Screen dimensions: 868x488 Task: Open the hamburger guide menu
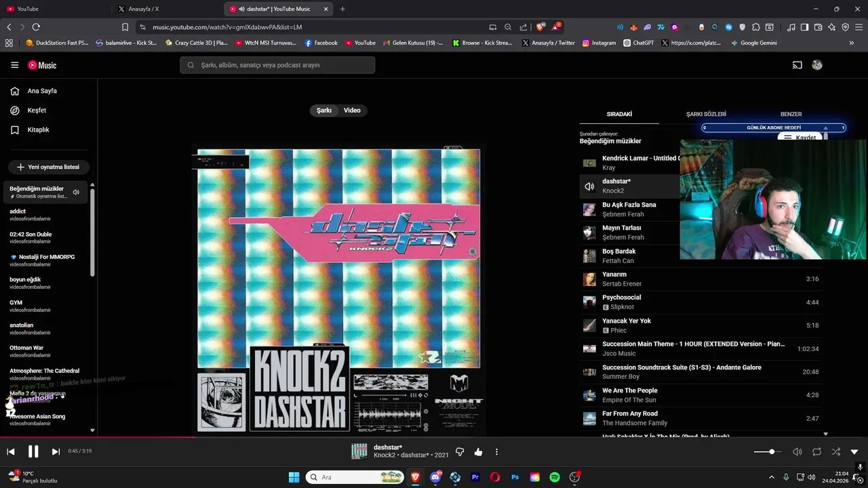pyautogui.click(x=14, y=65)
